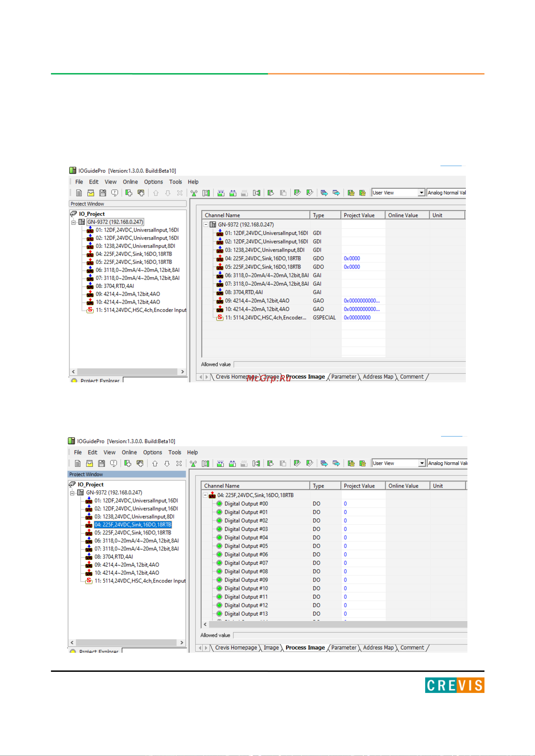Open the Online menu in upper window
This screenshot has width=535, height=756.
point(130,182)
